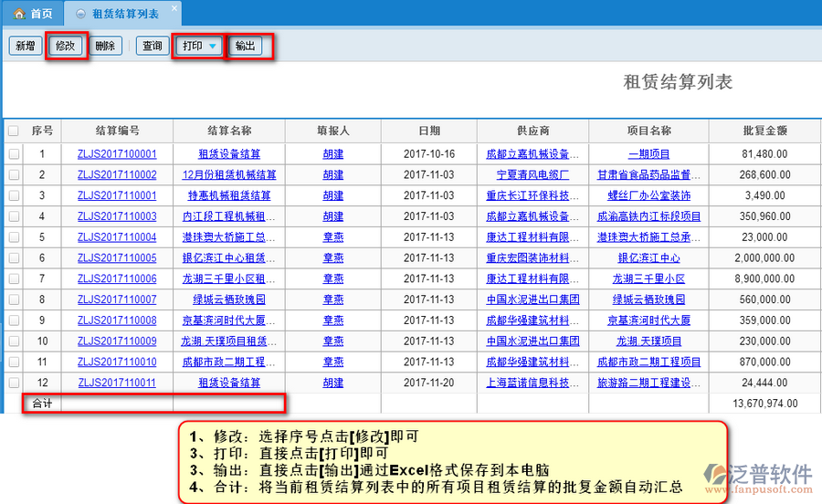Close the 租赁结算列表 tab

pos(174,8)
